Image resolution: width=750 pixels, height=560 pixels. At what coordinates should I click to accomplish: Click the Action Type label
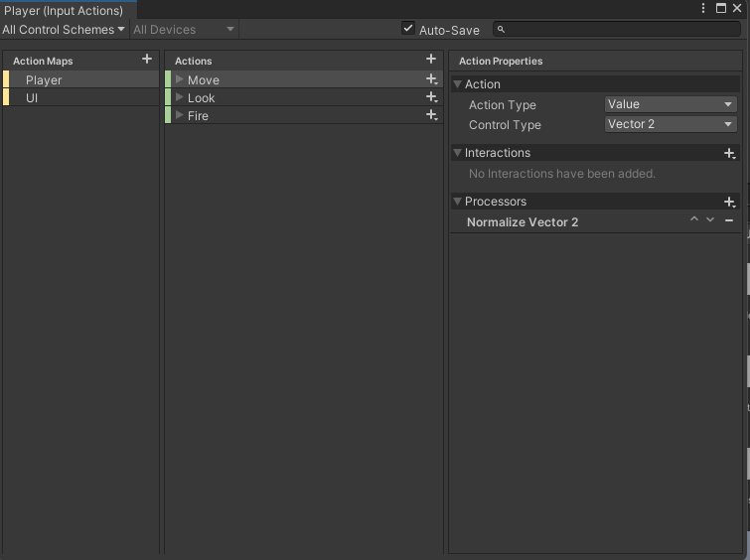(x=503, y=105)
